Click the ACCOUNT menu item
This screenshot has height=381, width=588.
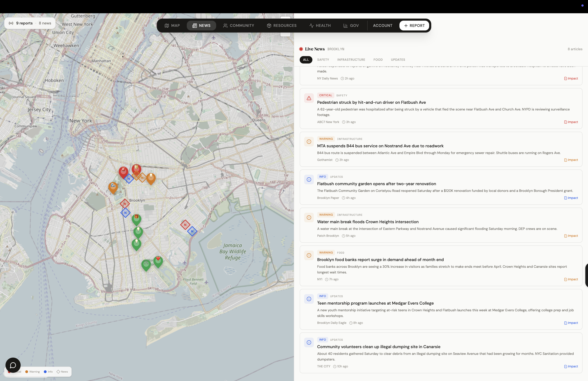[382, 25]
